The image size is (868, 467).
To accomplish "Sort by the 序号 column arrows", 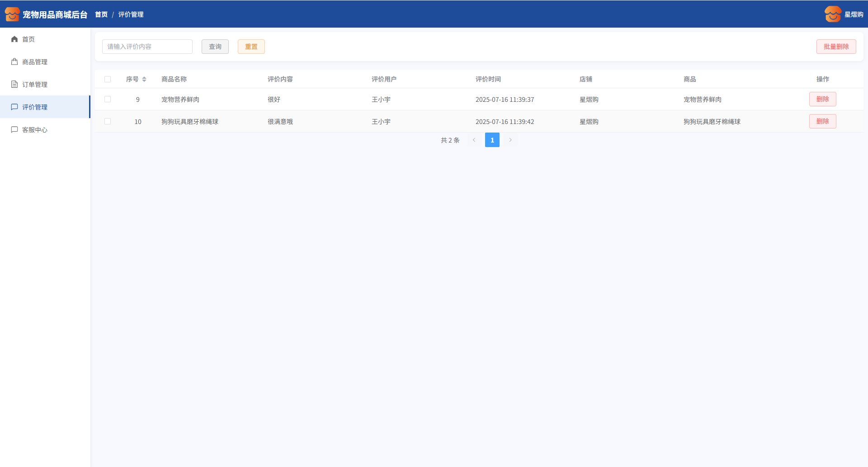I will pyautogui.click(x=144, y=79).
